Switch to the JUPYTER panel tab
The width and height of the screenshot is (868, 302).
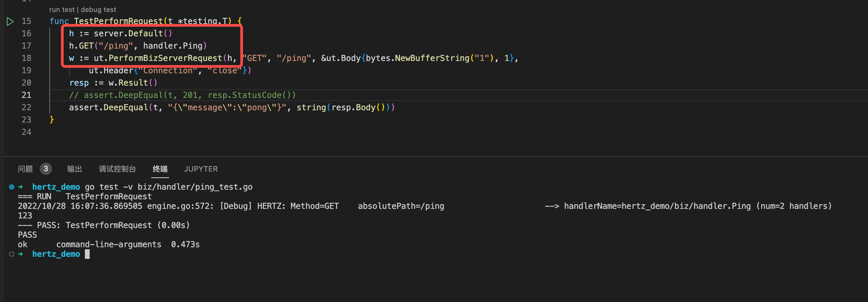201,169
